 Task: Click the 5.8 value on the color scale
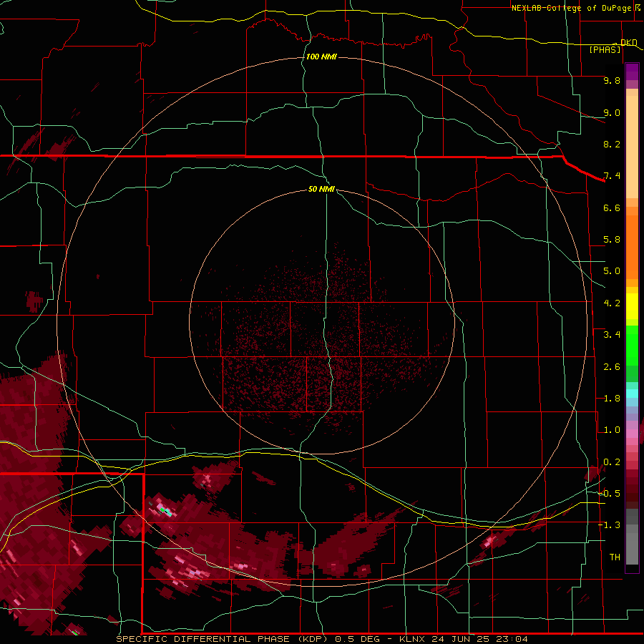pyautogui.click(x=612, y=240)
